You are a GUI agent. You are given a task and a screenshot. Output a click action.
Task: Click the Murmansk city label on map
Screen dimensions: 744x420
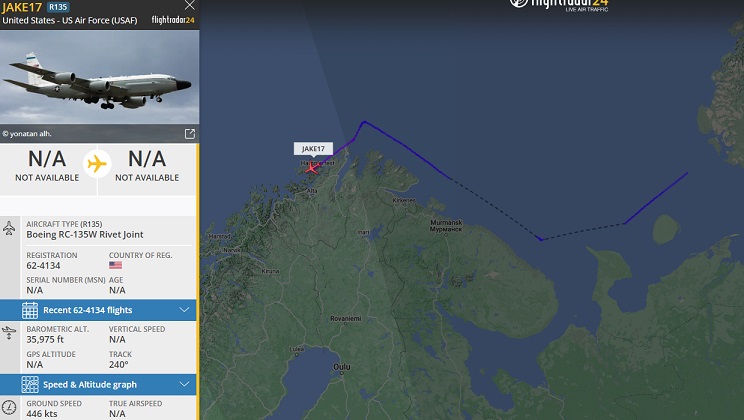(x=446, y=225)
